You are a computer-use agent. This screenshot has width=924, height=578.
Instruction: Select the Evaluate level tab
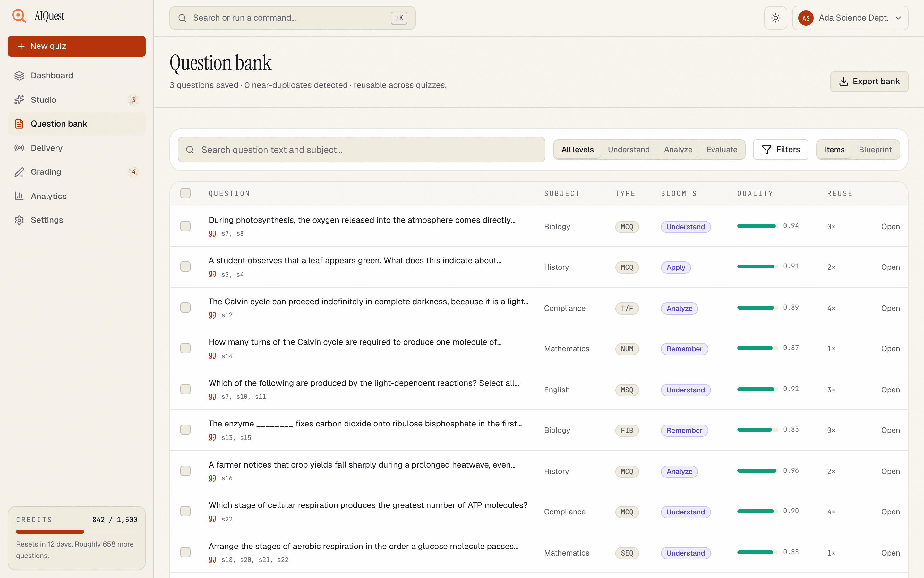[722, 150]
